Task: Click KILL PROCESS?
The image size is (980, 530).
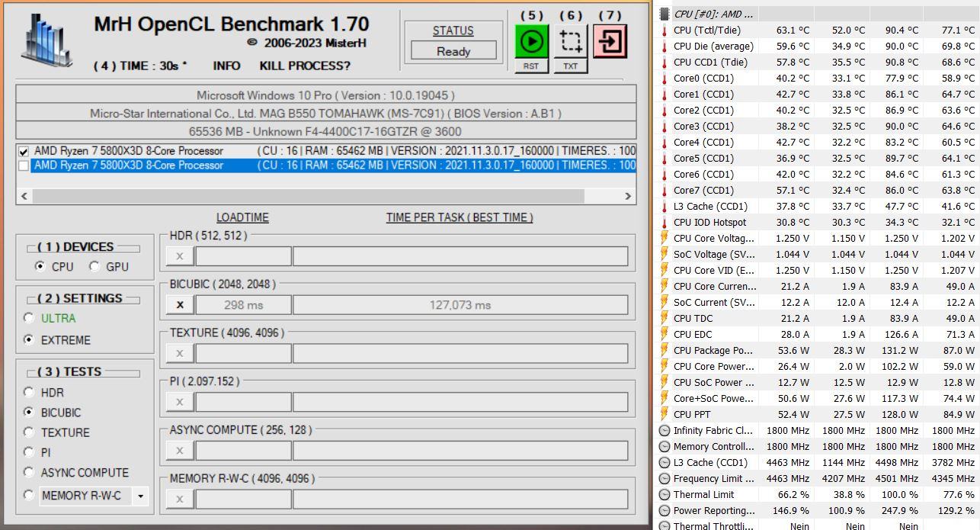Action: pos(305,66)
